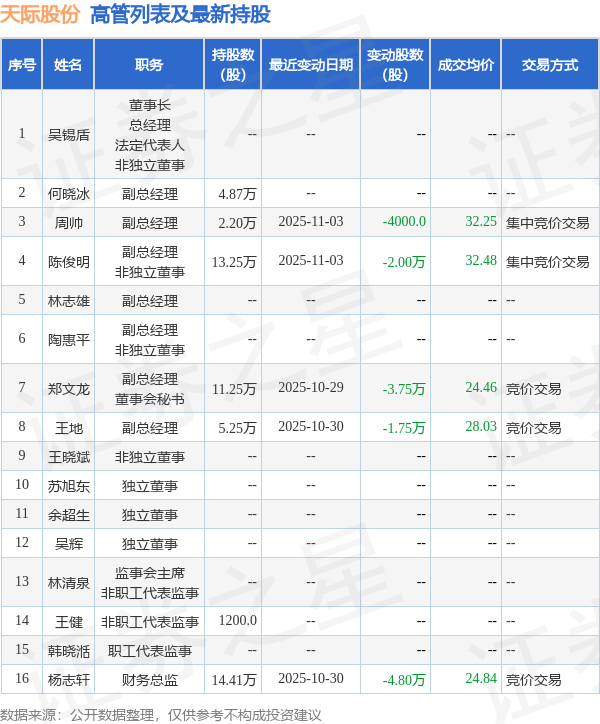Select the name 吴辉
600x724 pixels.
[68, 544]
